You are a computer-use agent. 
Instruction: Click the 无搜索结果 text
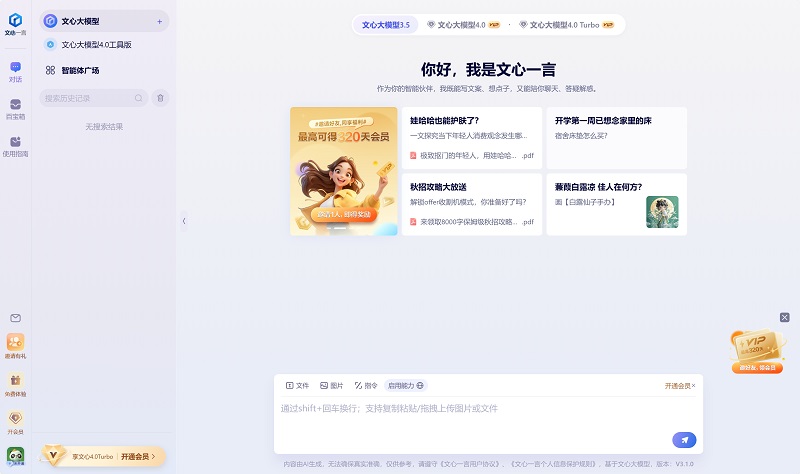click(104, 127)
